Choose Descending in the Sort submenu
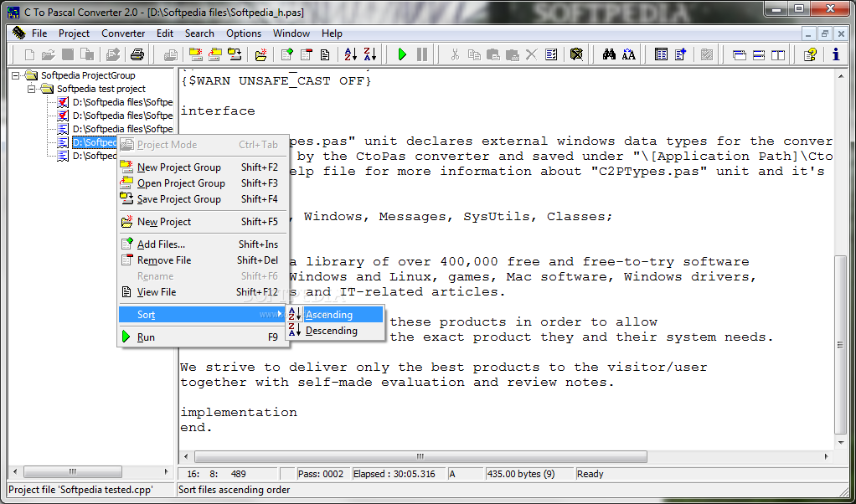The image size is (856, 504). coord(335,331)
